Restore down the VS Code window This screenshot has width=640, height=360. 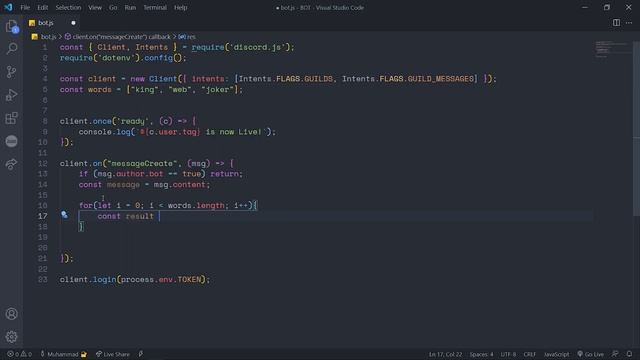607,7
